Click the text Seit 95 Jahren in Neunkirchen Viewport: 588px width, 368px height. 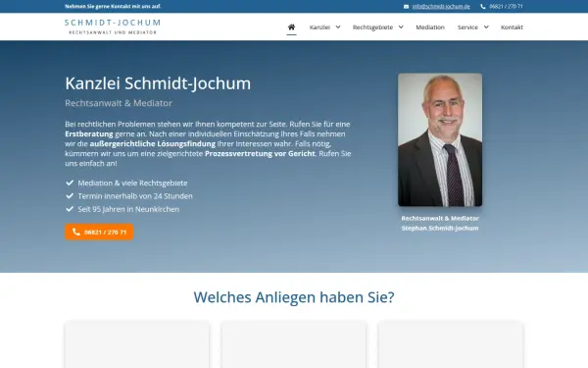[128, 209]
